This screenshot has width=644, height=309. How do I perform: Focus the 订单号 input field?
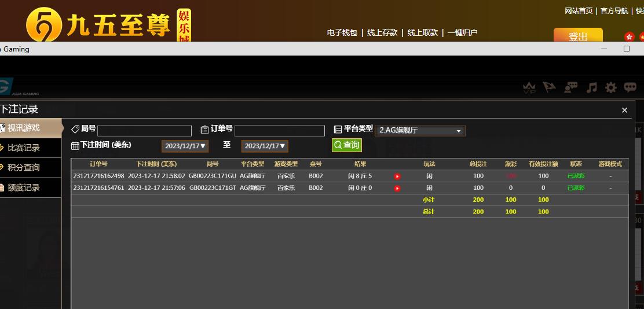pos(280,131)
